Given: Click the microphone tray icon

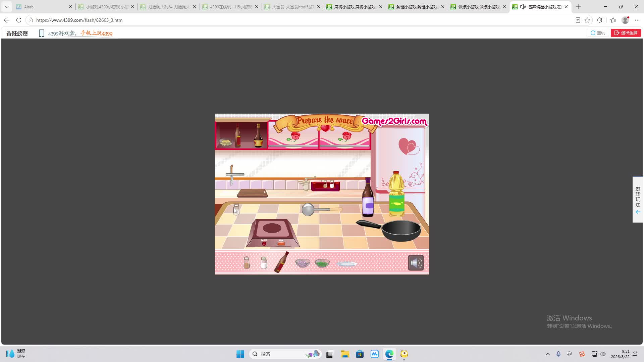Looking at the screenshot, I should click(x=558, y=354).
